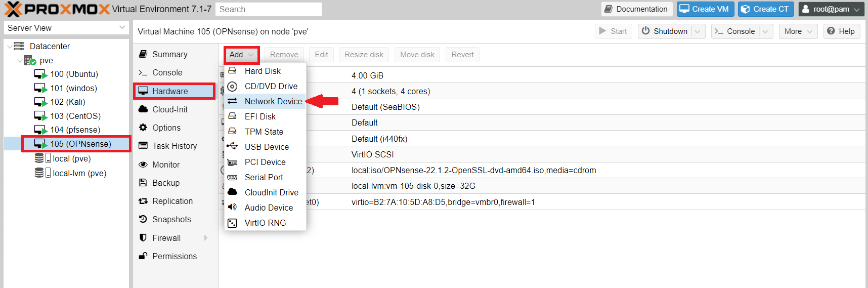Expand the Firewall submenu arrow
The width and height of the screenshot is (868, 288).
pos(206,238)
